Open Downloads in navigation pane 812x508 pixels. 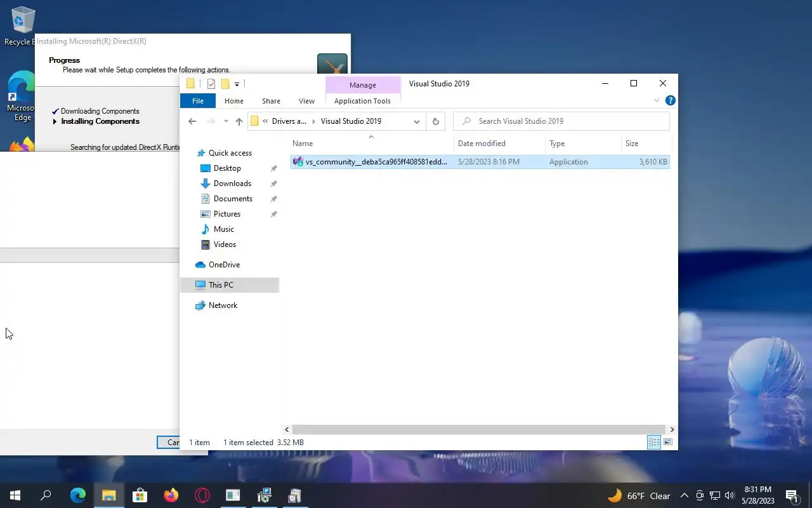(232, 184)
